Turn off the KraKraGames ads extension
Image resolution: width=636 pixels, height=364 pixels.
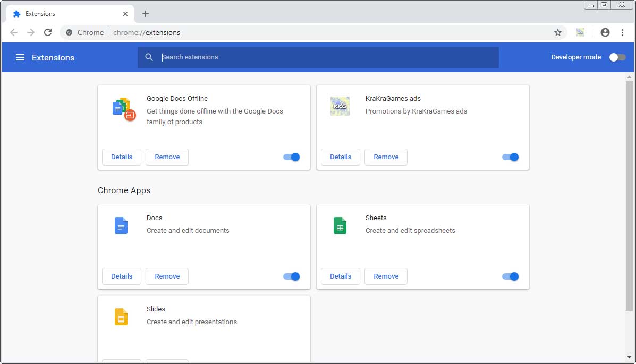tap(510, 157)
